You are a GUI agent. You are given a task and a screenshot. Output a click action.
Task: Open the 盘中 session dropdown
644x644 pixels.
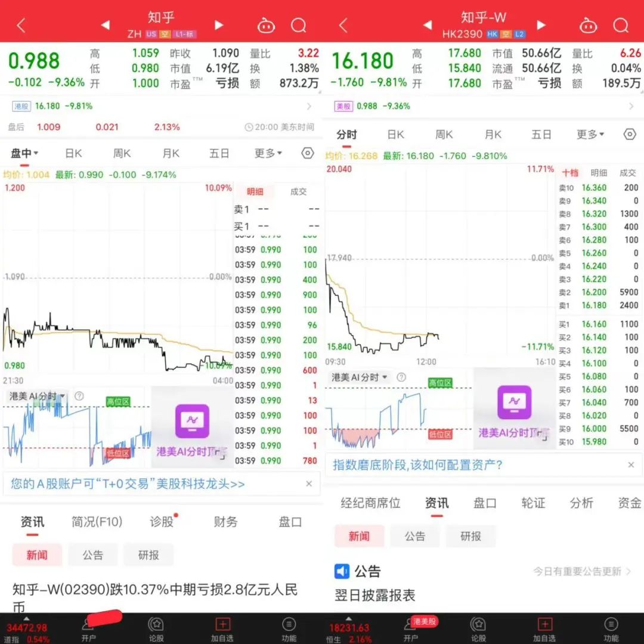click(x=24, y=154)
